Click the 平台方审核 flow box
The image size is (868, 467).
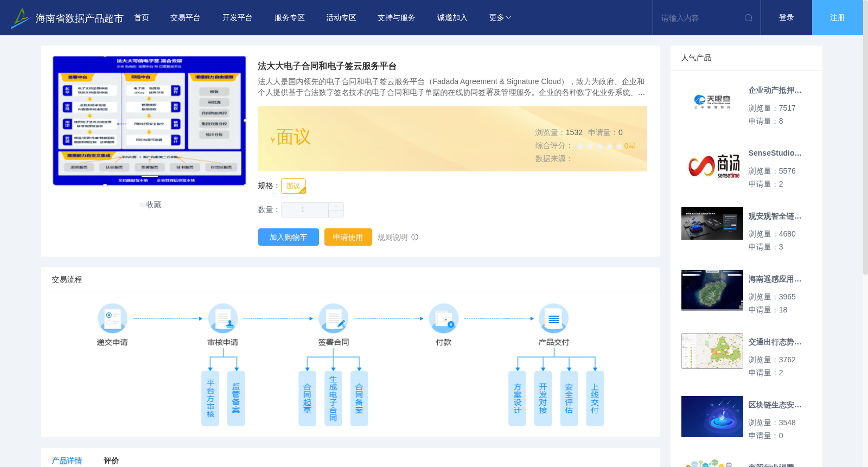coord(210,398)
